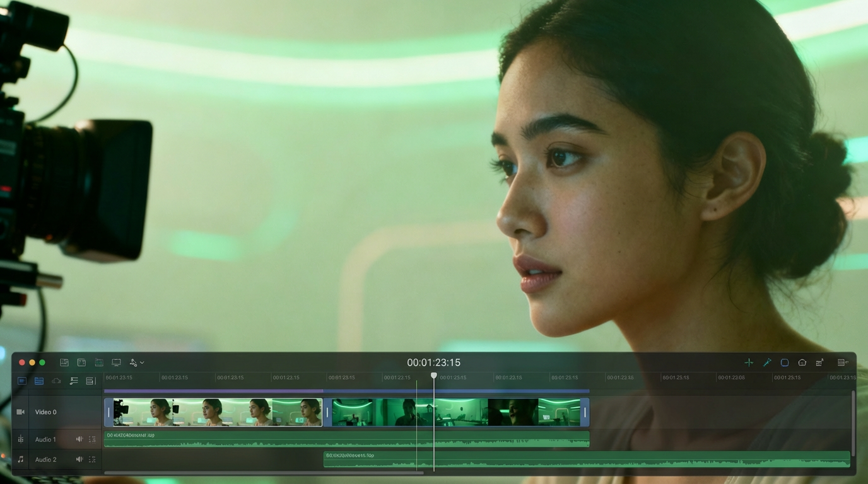
Task: Click the monitor display icon in the toolbar
Action: (116, 362)
